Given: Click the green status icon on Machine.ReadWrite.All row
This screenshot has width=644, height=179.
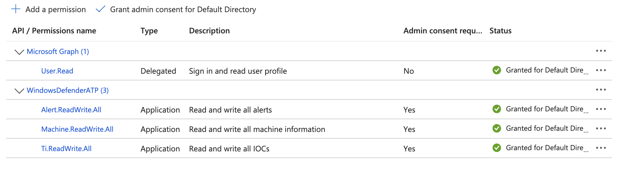Looking at the screenshot, I should (x=496, y=128).
